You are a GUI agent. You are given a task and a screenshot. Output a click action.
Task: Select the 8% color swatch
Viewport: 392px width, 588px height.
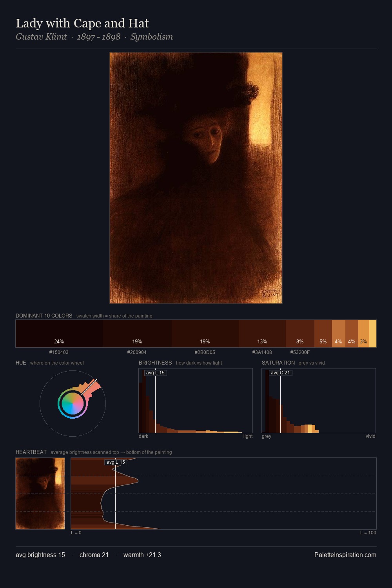click(x=300, y=334)
